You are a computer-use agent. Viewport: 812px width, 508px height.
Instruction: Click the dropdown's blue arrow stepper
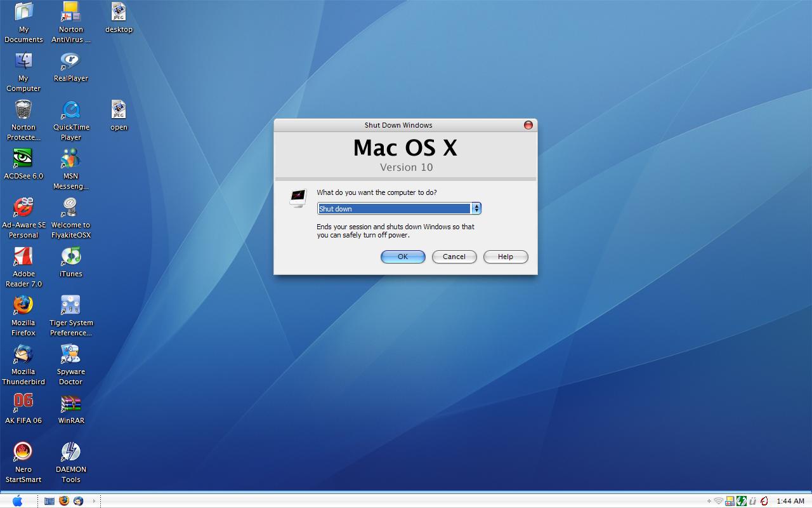point(476,208)
